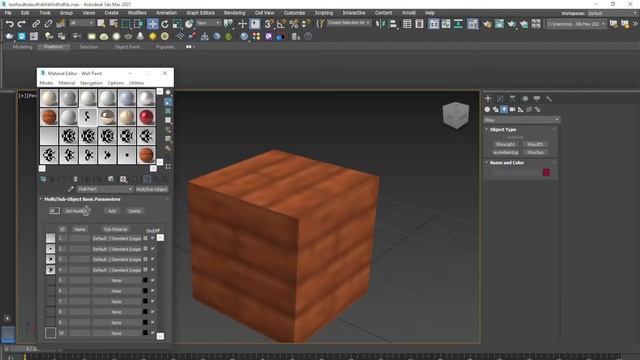Activate the Select and Move tool
640x360 pixels.
tap(153, 24)
